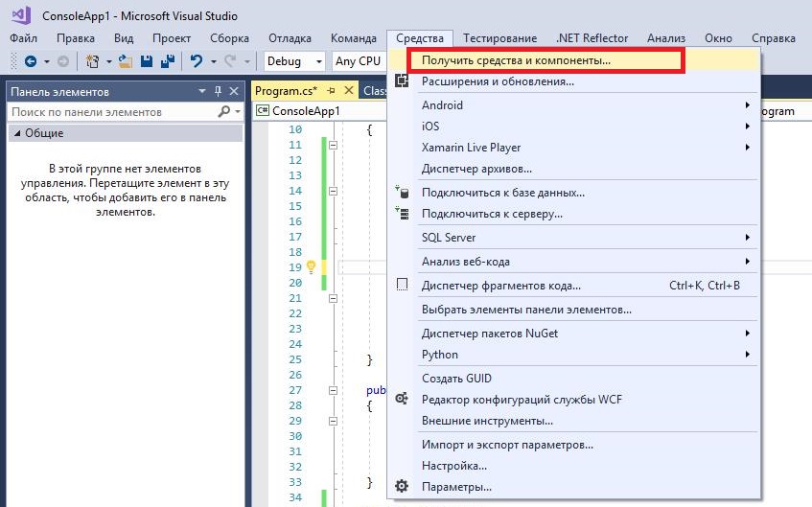Open the dropdown arrow next to Navigate Backward
Image resolution: width=812 pixels, height=507 pixels.
(47, 62)
